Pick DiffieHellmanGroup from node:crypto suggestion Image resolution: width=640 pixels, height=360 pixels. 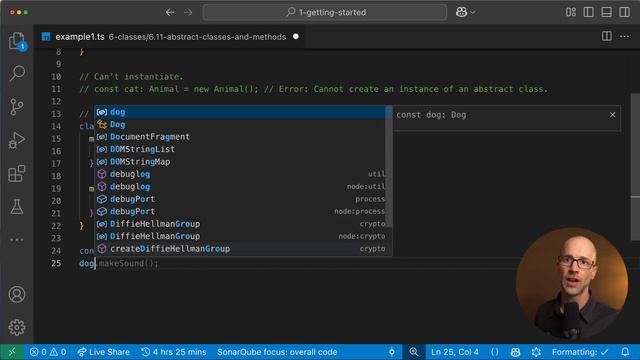coord(241,236)
